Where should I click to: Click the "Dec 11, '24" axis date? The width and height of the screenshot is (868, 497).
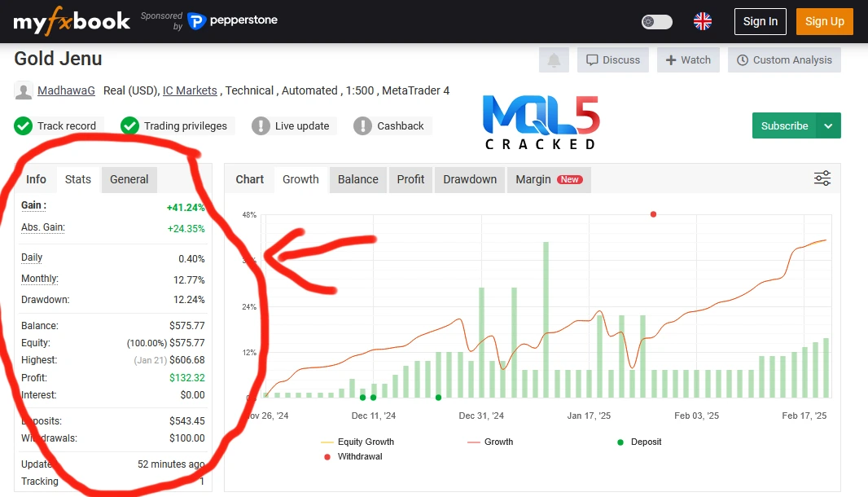pos(374,416)
